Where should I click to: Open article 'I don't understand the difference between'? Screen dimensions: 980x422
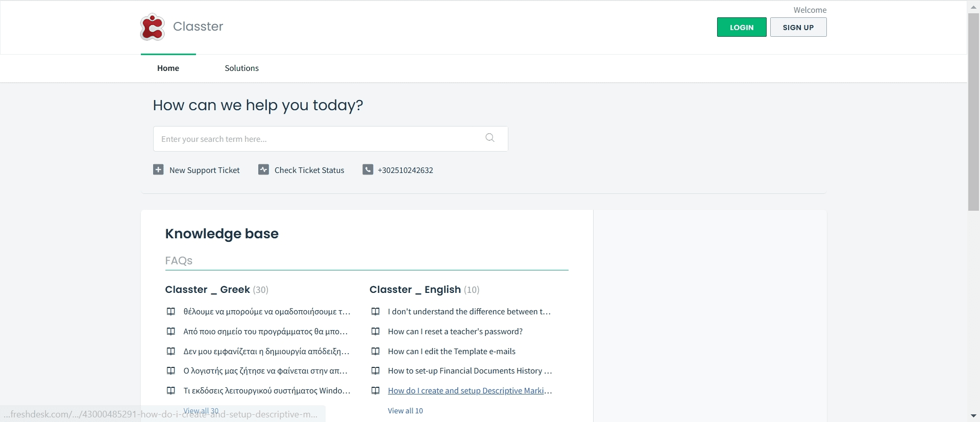(470, 311)
